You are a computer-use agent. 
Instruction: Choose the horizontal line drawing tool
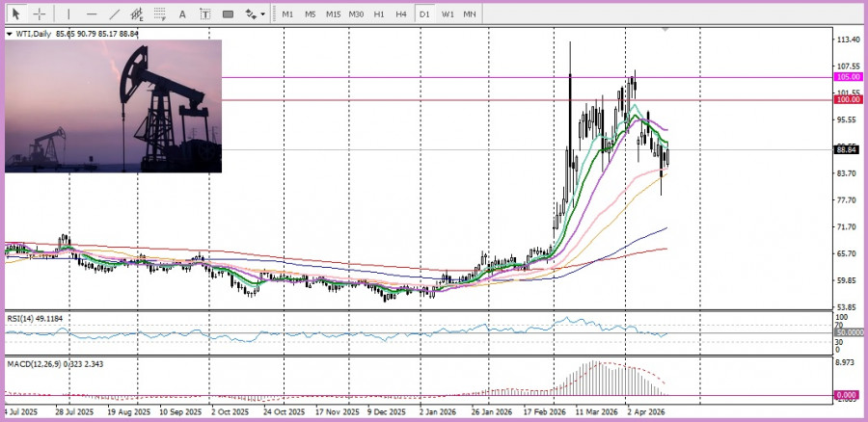point(92,14)
